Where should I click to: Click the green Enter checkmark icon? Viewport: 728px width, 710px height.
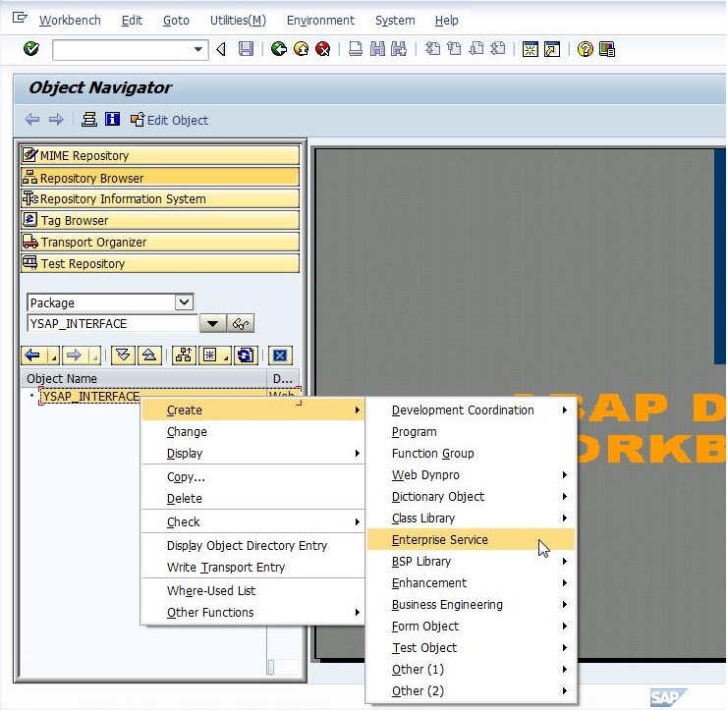(30, 49)
